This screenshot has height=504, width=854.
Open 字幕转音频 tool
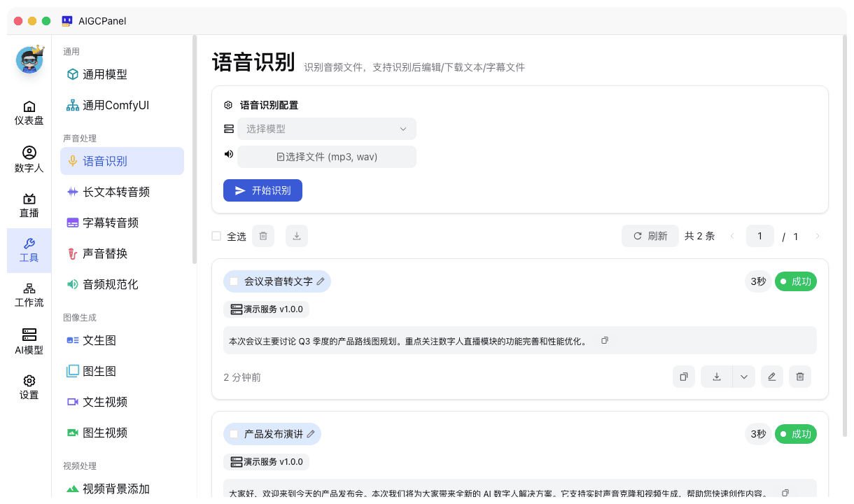tap(122, 223)
